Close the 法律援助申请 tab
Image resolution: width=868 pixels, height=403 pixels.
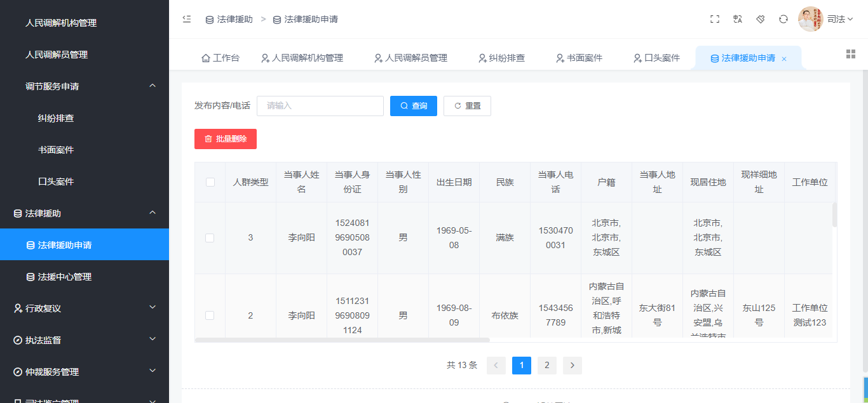[784, 58]
